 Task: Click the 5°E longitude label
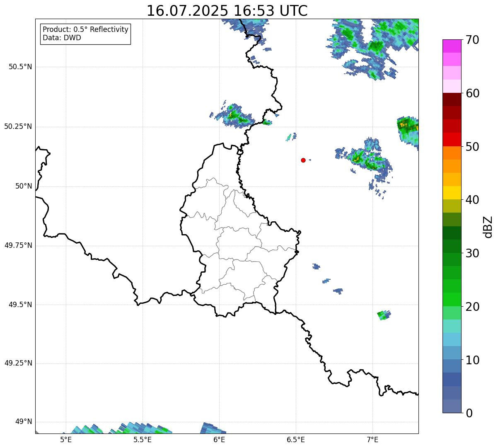pyautogui.click(x=66, y=440)
